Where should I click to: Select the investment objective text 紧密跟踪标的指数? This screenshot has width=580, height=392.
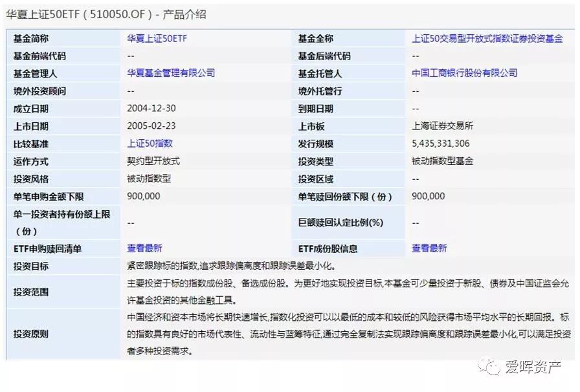(232, 266)
